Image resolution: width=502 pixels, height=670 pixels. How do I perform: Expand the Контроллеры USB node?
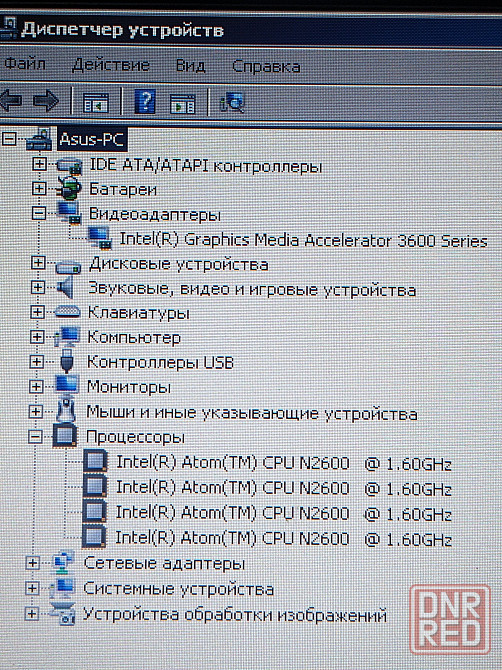(37, 362)
